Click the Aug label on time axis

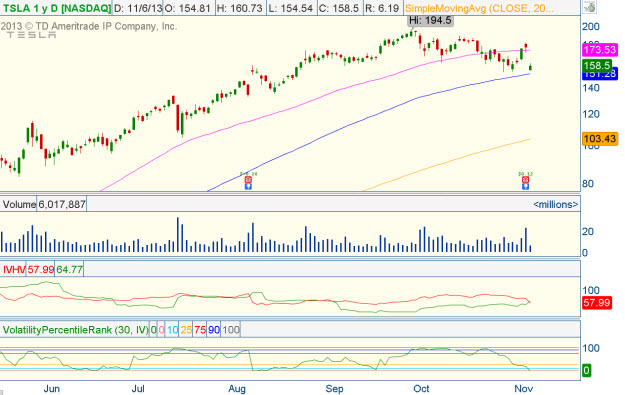[237, 389]
